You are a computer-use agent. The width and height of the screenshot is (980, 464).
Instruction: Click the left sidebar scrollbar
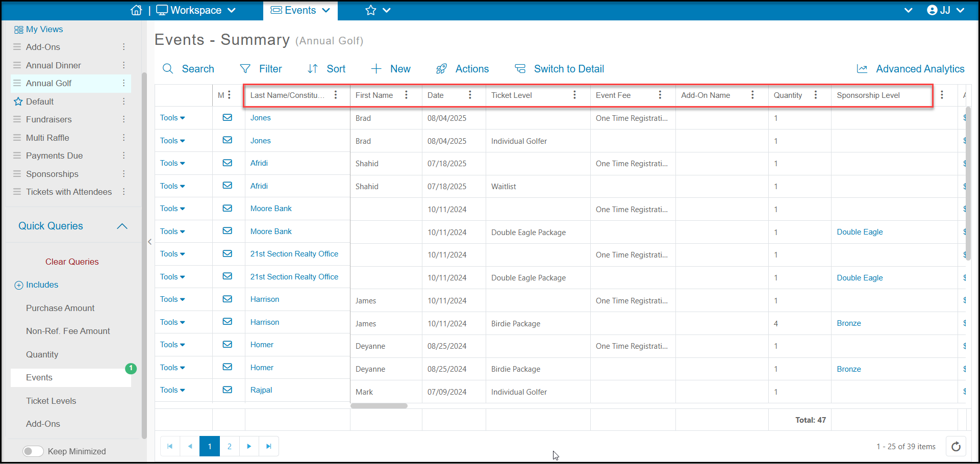pos(144,255)
